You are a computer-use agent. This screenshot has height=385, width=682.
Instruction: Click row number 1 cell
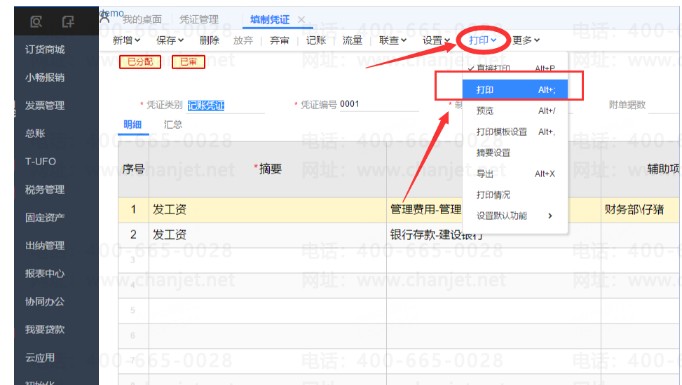pos(133,210)
